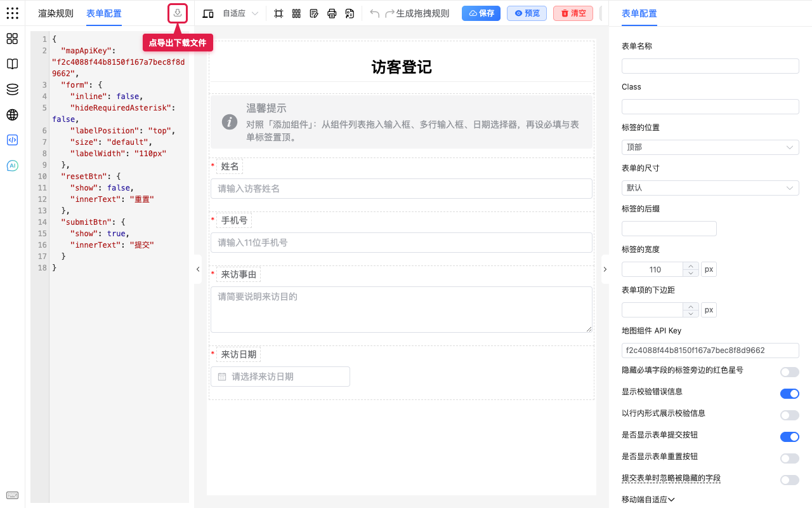Image resolution: width=812 pixels, height=508 pixels.
Task: Open the 表单的尺寸 dropdown showing 默认
Action: [x=710, y=188]
